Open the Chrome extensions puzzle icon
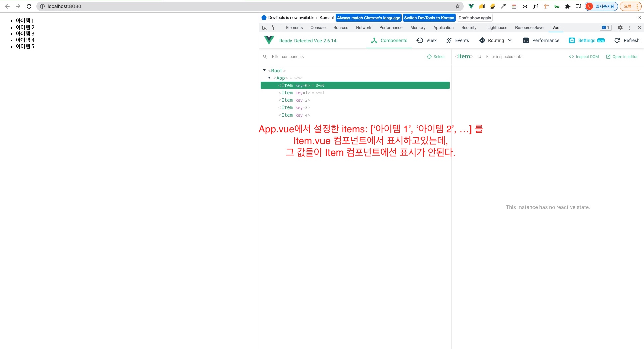Screen dimensions: 644x349 567,6
